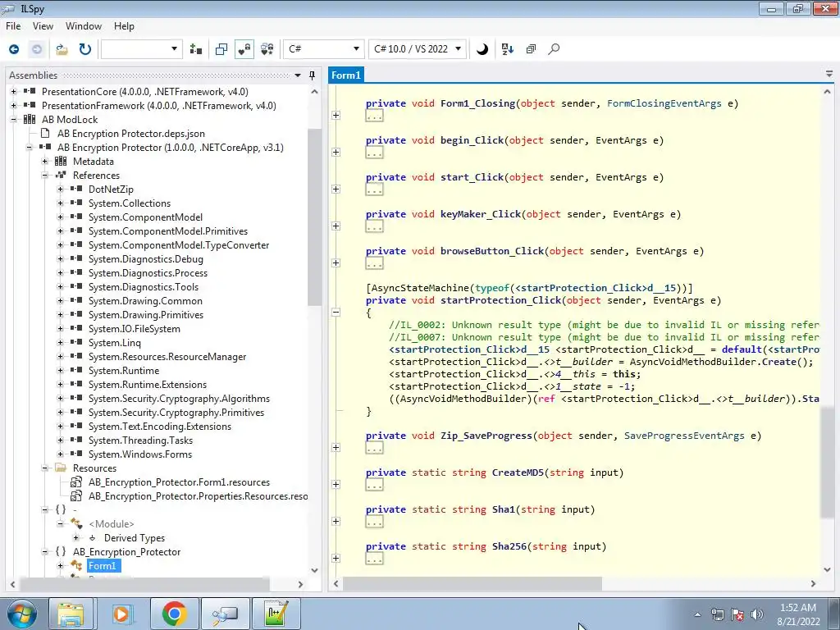Toggle show all types and members

pos(267,49)
